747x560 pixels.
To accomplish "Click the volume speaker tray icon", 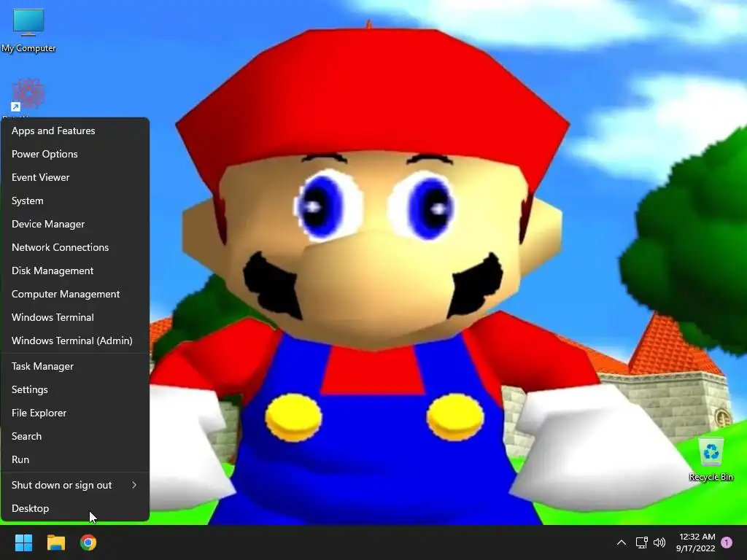I will coord(659,542).
